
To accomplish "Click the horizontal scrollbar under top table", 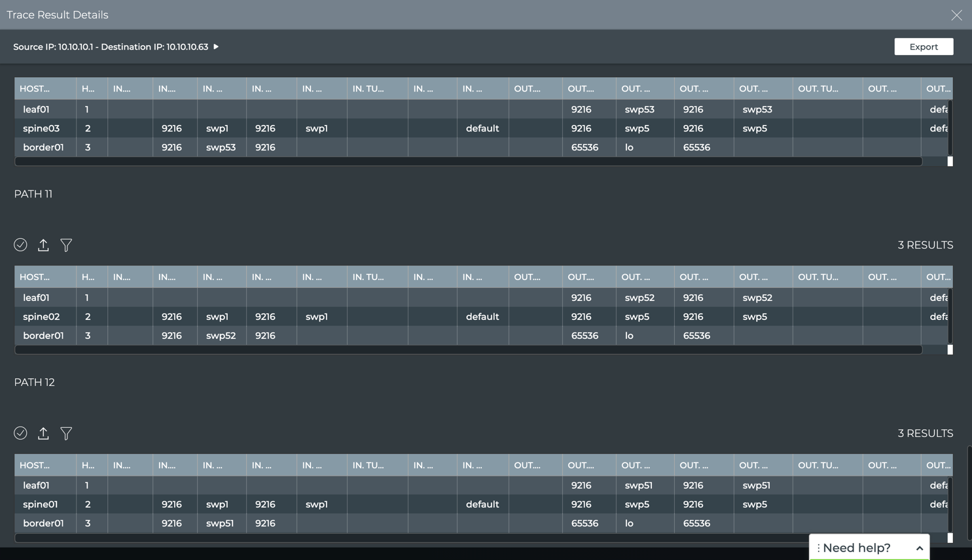I will pyautogui.click(x=468, y=162).
